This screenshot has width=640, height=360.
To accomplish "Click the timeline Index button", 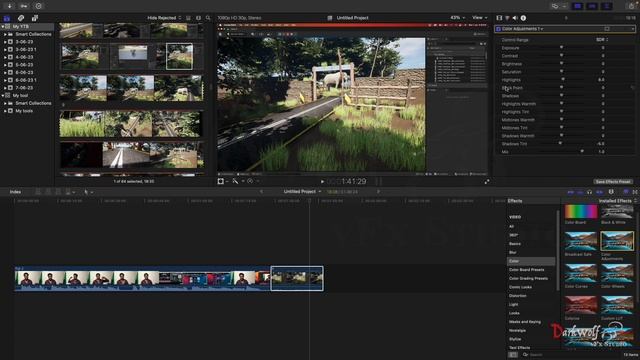I will tap(16, 192).
